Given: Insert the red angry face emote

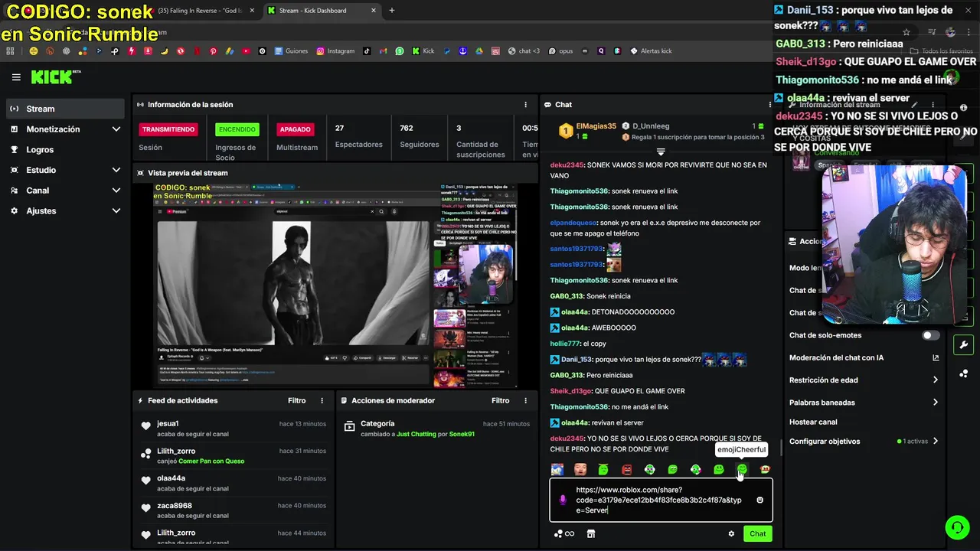Looking at the screenshot, I should pyautogui.click(x=626, y=469).
